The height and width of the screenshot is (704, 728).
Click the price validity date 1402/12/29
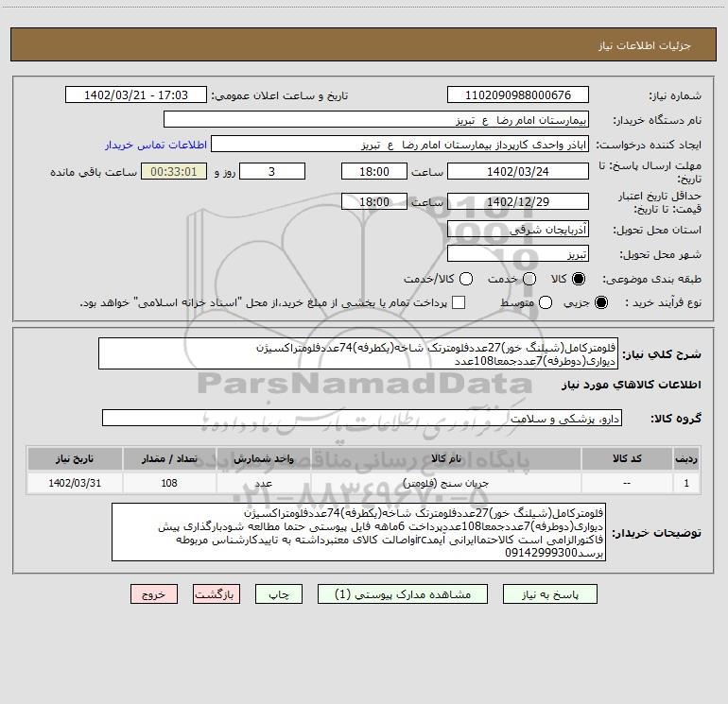click(518, 201)
